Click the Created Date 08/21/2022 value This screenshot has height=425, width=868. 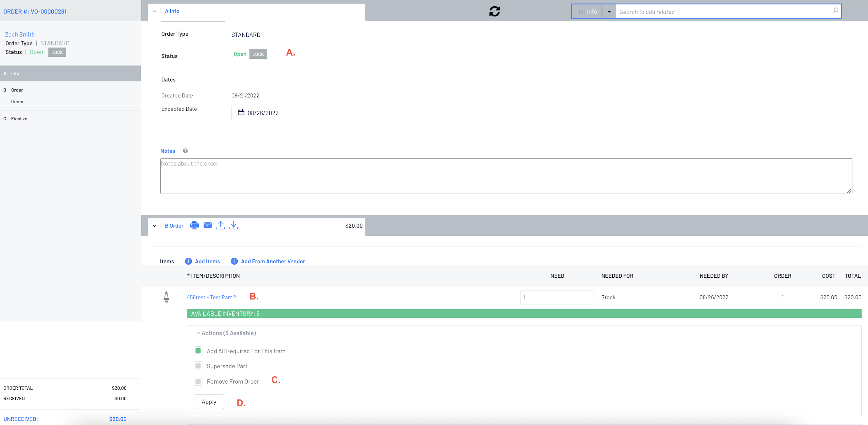point(245,96)
